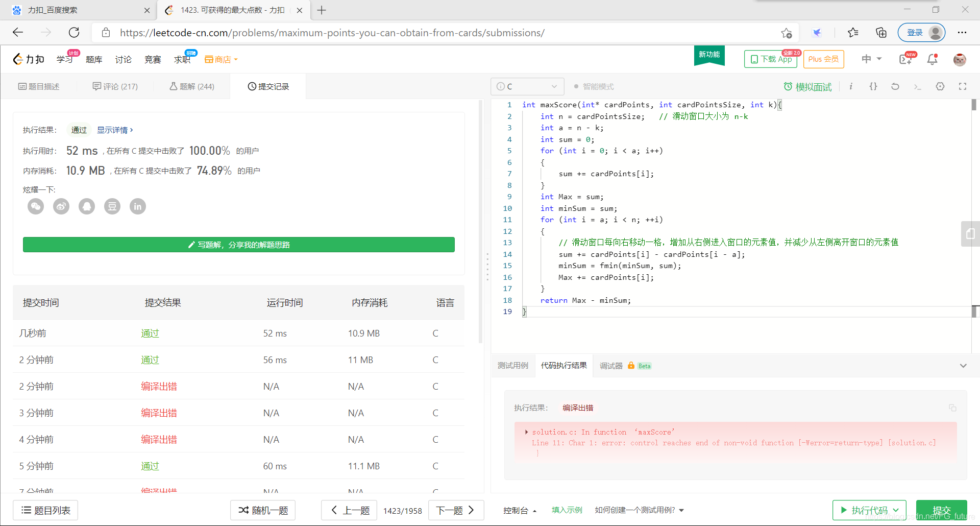This screenshot has height=526, width=980.
Task: Click 模拟面试 mock interview link
Action: [x=807, y=87]
